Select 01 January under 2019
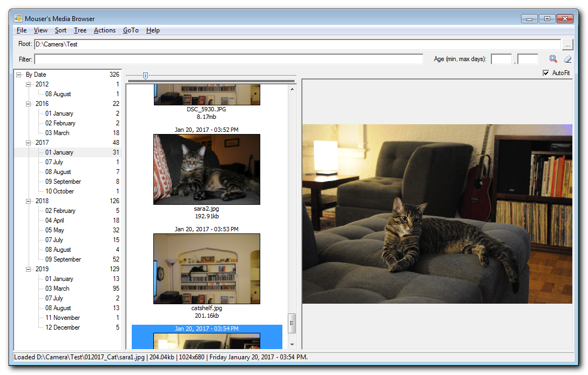 59,279
